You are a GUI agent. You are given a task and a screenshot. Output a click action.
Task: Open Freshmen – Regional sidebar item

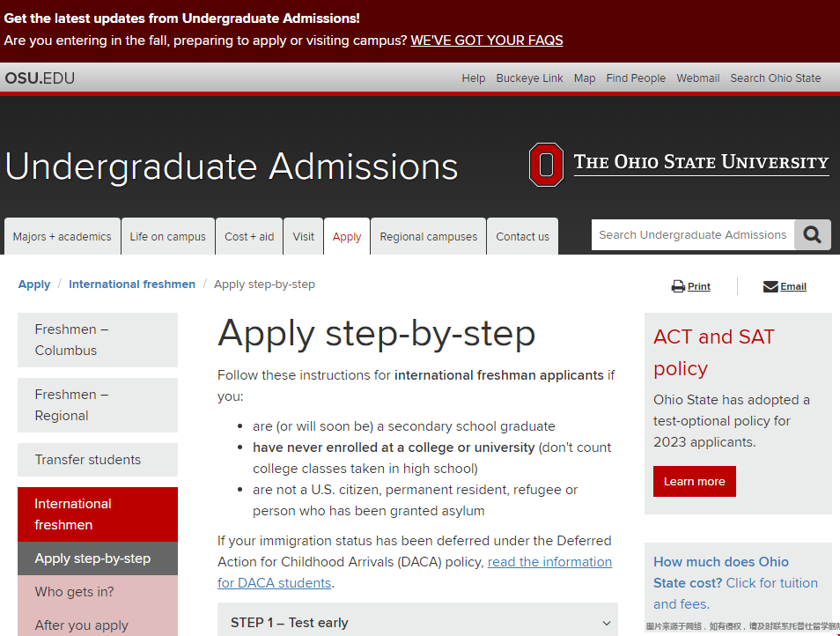[x=98, y=405]
